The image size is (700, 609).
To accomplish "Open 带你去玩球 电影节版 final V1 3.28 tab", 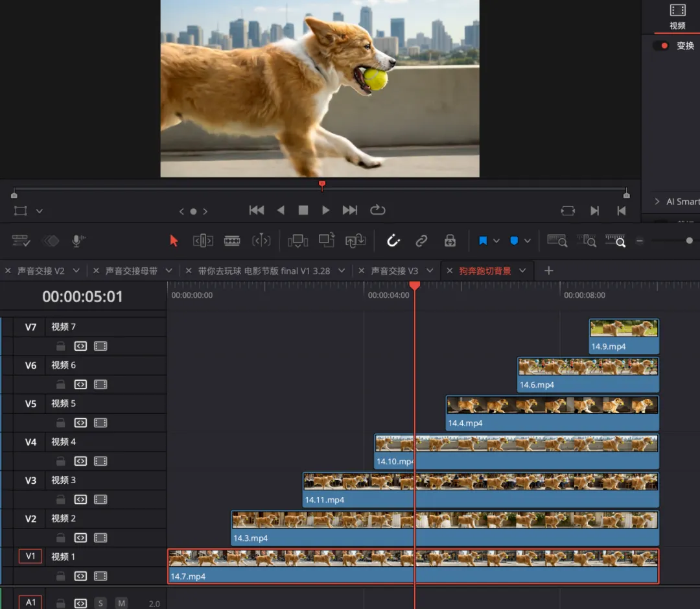I will pyautogui.click(x=272, y=270).
